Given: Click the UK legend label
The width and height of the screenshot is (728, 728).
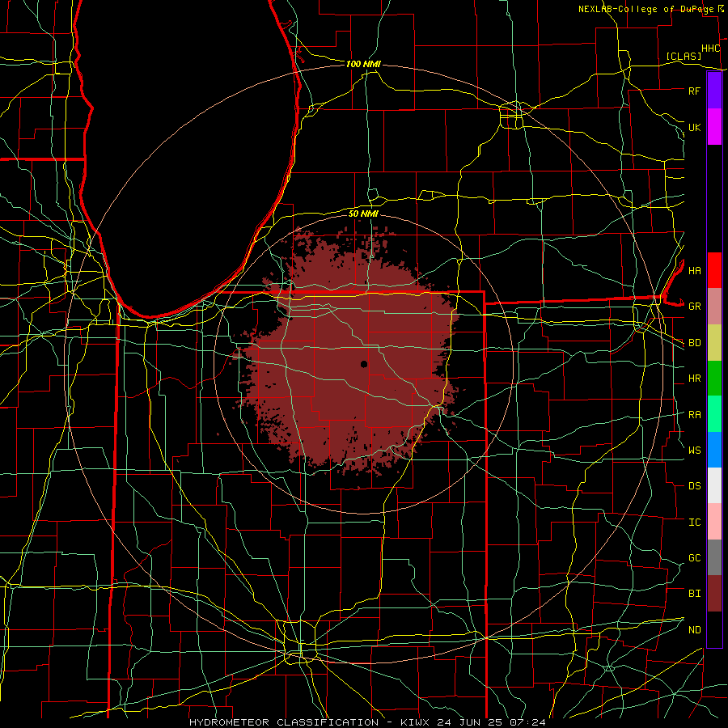Looking at the screenshot, I should (x=694, y=127).
